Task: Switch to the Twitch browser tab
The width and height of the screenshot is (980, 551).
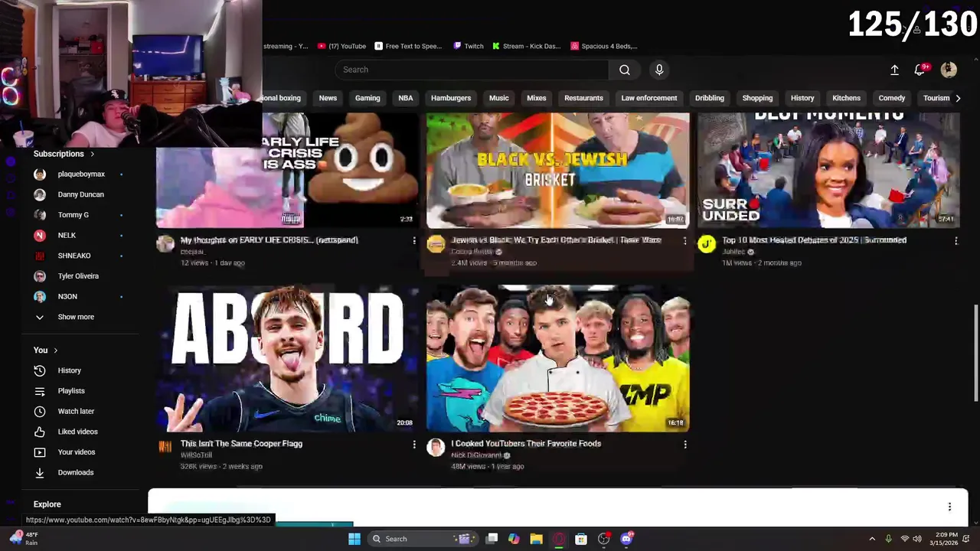Action: point(469,46)
